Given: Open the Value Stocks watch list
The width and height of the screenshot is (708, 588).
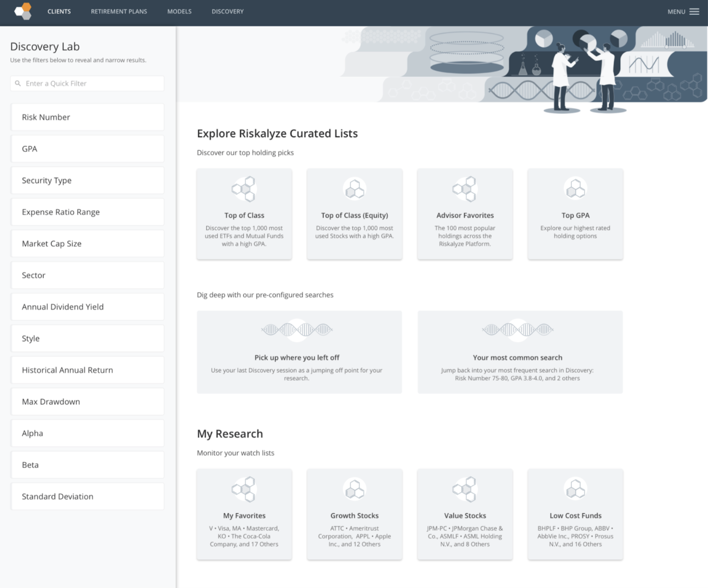Looking at the screenshot, I should pos(465,514).
